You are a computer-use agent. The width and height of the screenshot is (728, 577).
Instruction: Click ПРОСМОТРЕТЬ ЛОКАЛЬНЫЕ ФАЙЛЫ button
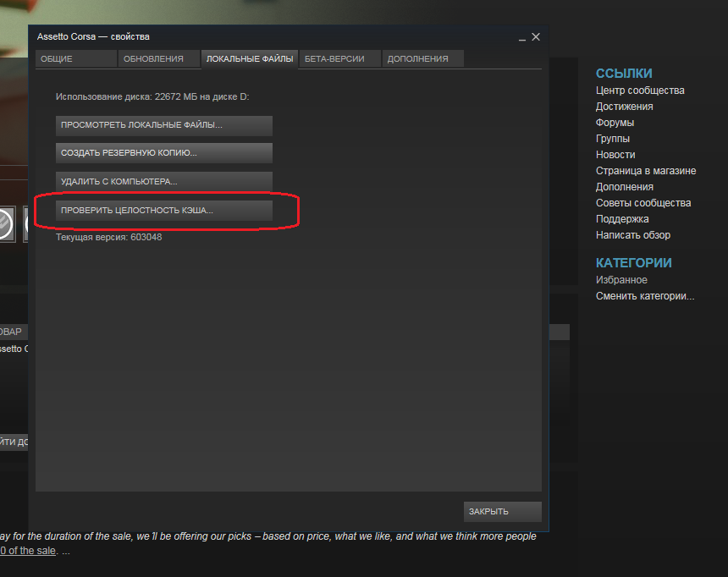tap(164, 125)
